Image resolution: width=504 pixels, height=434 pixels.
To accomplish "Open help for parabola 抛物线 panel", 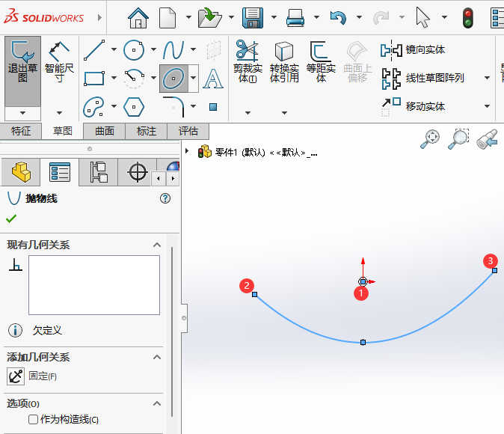I will pyautogui.click(x=165, y=198).
